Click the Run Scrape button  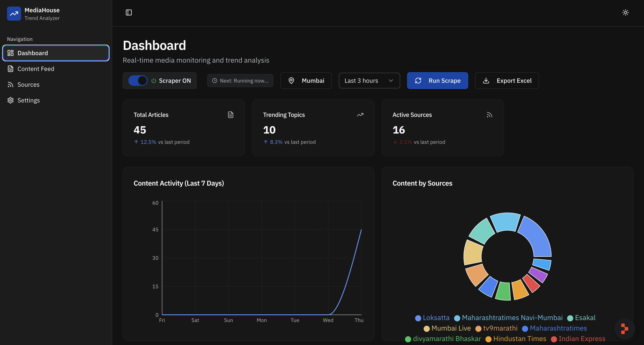(x=437, y=81)
